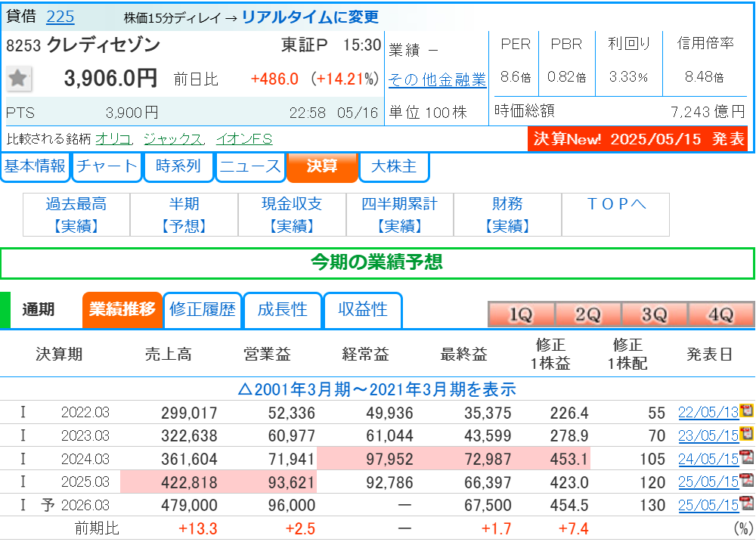Click the 通期 label
756x542 pixels.
point(39,310)
